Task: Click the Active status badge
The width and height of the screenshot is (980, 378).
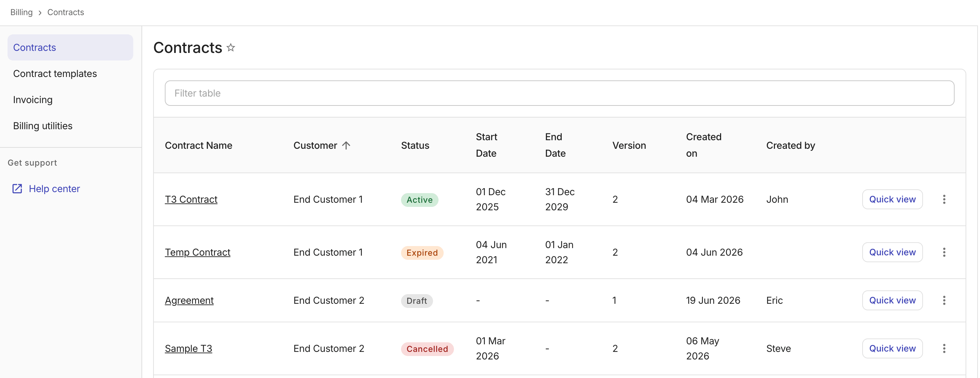Action: (x=419, y=200)
